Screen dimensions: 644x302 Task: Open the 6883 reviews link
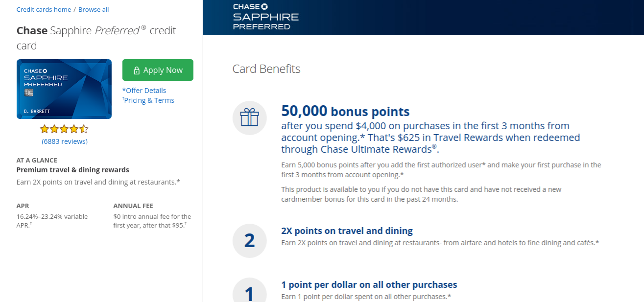pyautogui.click(x=65, y=141)
